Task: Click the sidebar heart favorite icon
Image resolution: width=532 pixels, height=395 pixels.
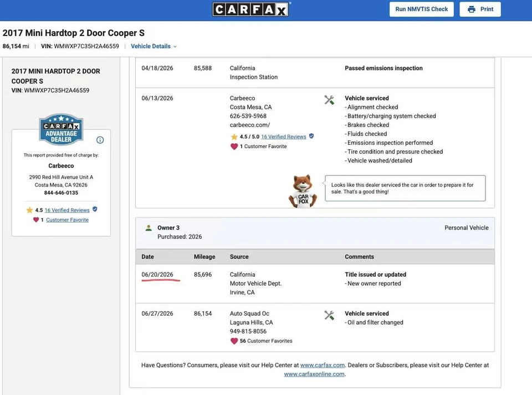Action: (x=36, y=219)
